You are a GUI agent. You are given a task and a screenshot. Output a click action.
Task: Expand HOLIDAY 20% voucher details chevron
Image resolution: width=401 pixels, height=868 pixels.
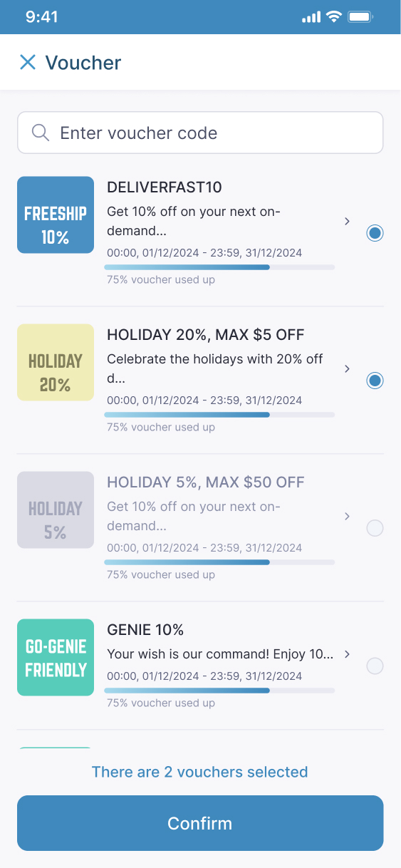347,368
